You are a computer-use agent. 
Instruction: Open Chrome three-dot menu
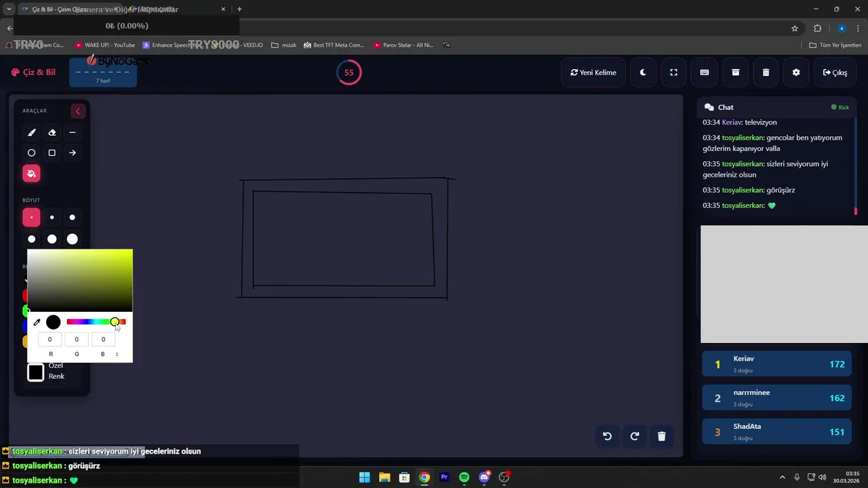click(x=858, y=28)
